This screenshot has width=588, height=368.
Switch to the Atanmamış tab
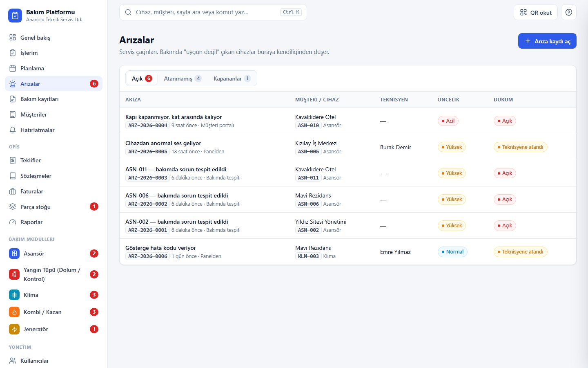(183, 79)
